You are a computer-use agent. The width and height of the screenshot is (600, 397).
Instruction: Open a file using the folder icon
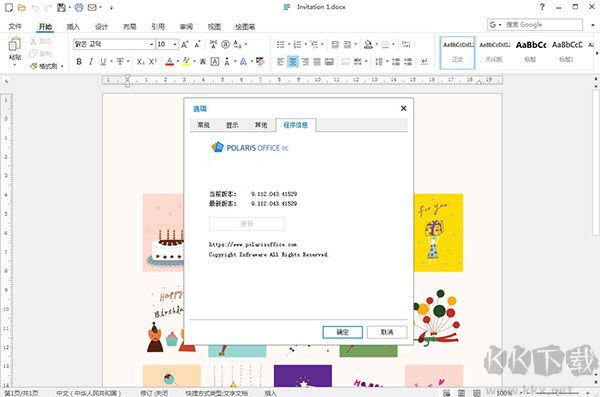tap(22, 7)
